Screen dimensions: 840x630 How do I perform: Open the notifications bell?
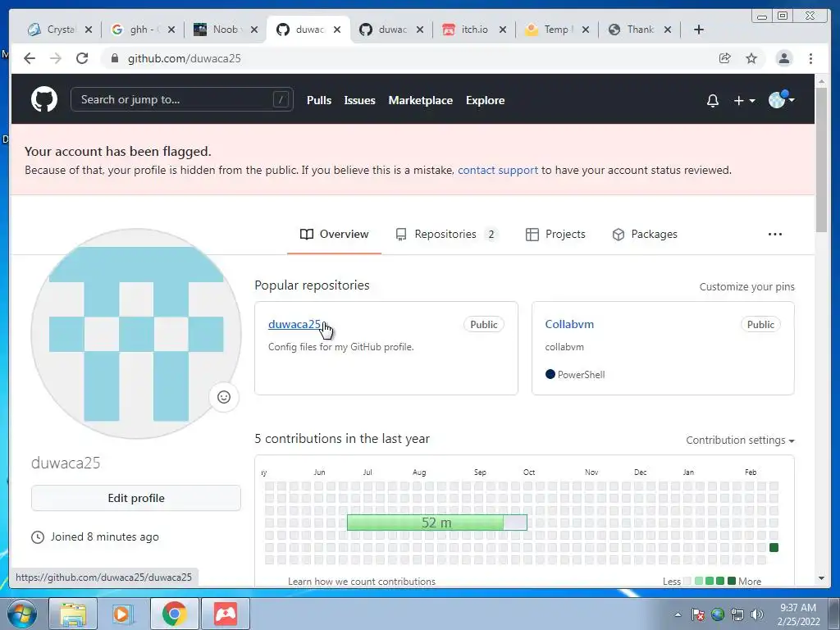(713, 101)
